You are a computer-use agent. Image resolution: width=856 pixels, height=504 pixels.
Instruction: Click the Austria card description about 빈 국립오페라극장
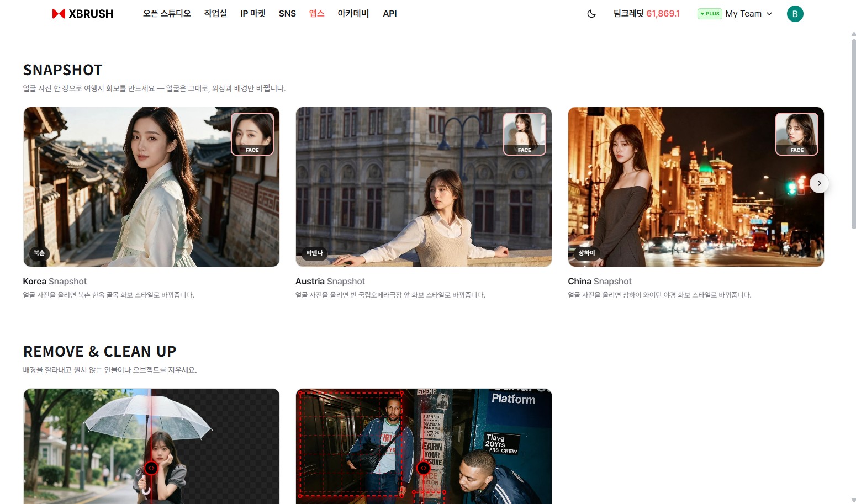(390, 295)
